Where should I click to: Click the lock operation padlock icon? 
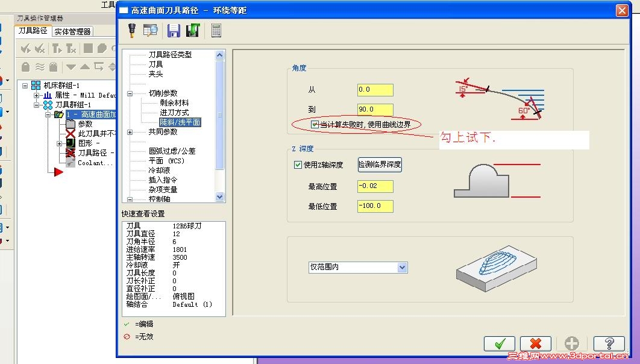[x=25, y=66]
